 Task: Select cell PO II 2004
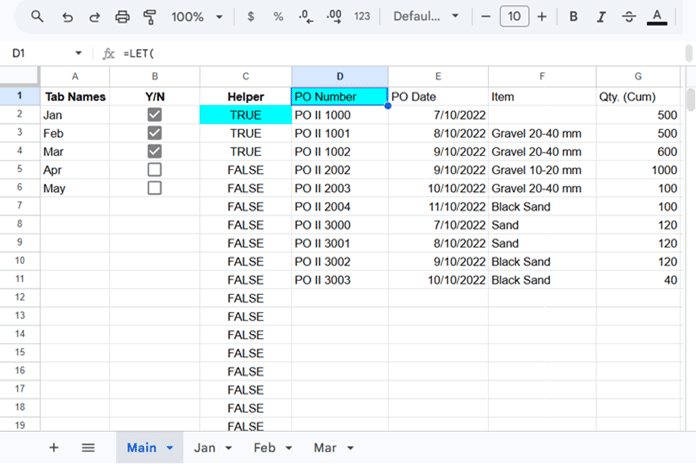[340, 206]
